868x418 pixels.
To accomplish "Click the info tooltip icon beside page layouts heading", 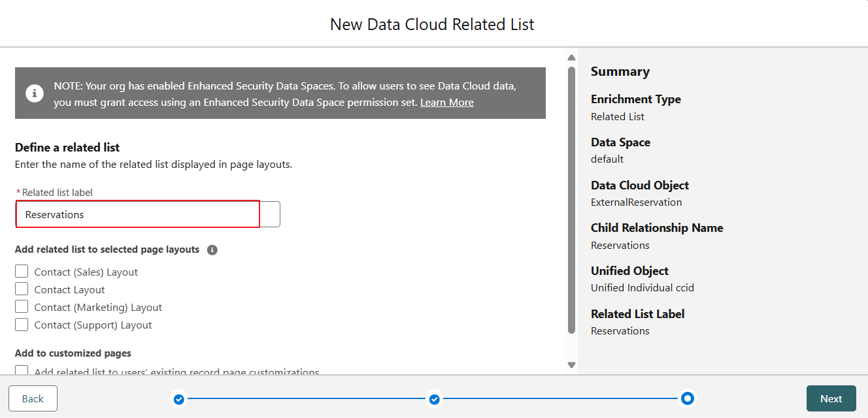I will 212,250.
